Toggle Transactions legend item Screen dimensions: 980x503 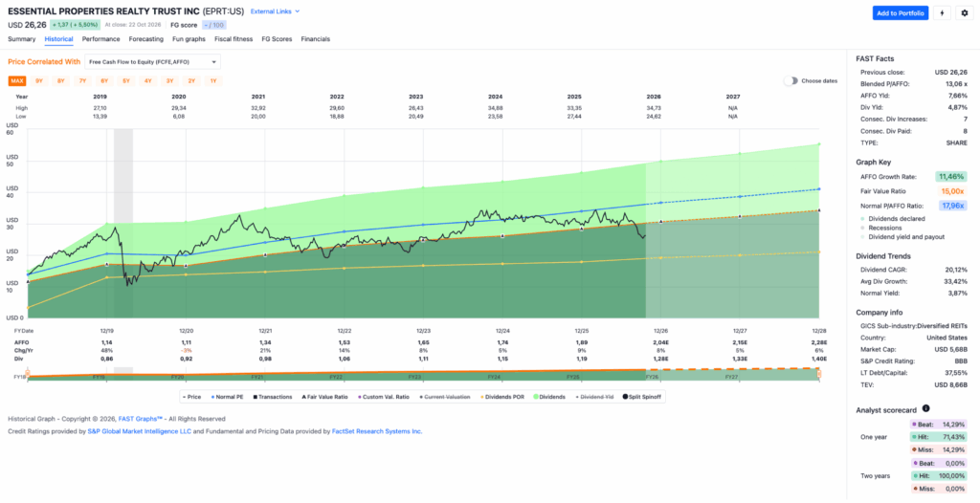pos(273,397)
